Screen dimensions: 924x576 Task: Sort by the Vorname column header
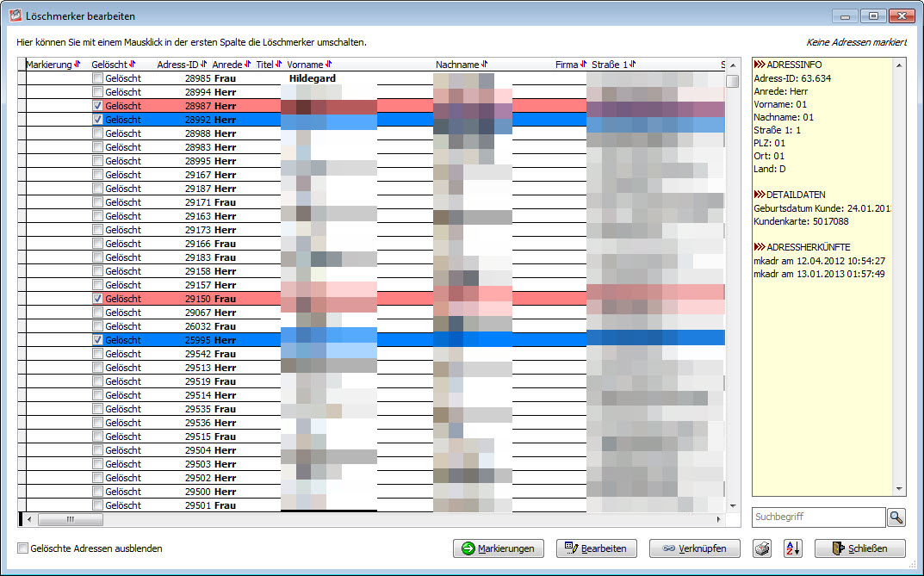[306, 63]
